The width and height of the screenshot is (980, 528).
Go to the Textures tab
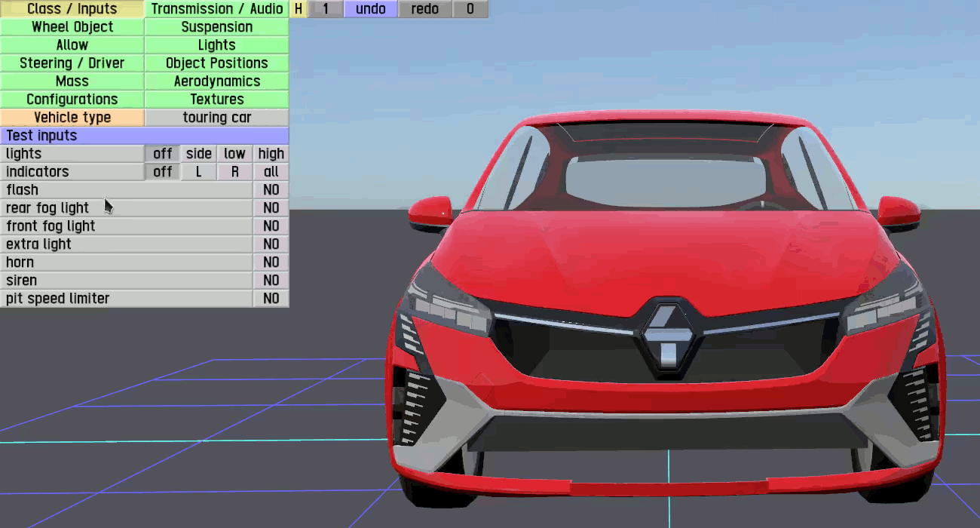point(217,100)
